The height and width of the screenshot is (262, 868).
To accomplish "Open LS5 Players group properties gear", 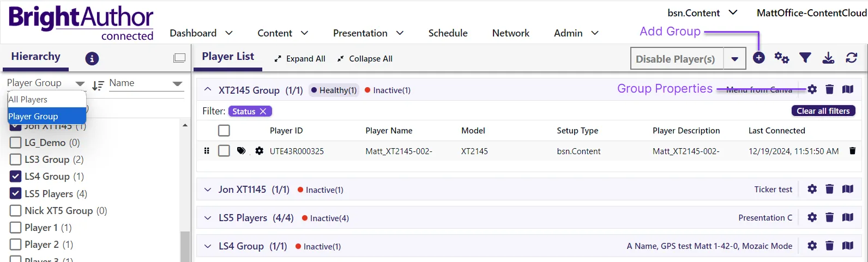I will [812, 217].
